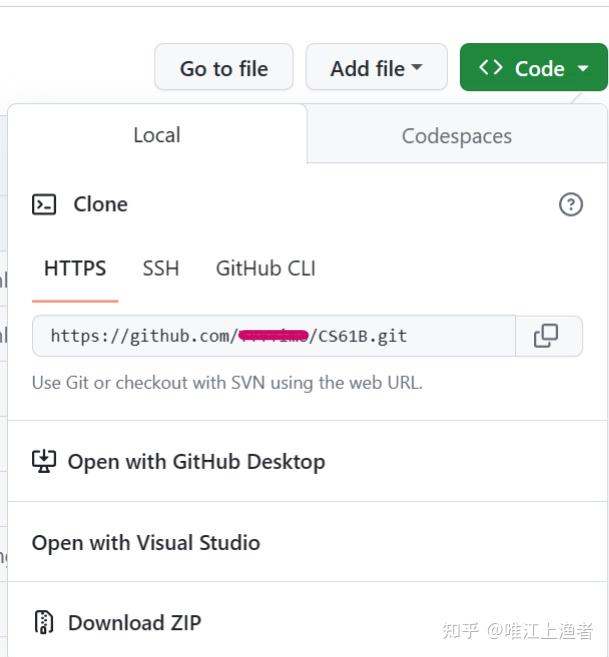The image size is (609, 657).
Task: Click the repository URL text field
Action: (273, 336)
